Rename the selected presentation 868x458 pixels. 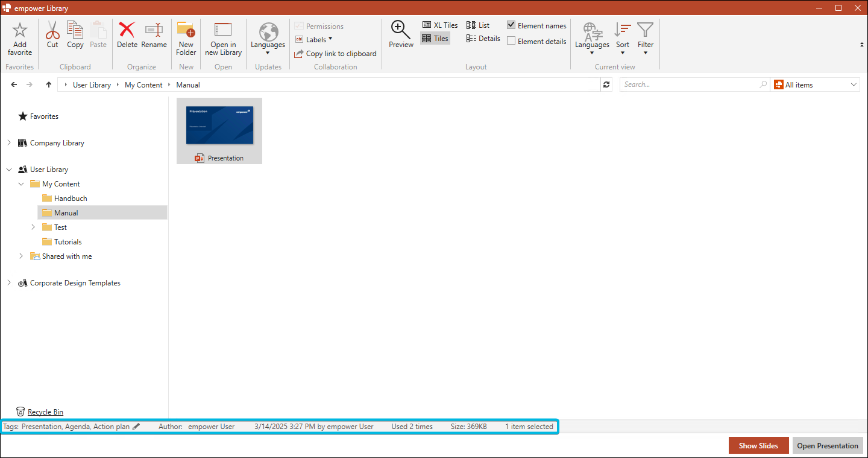click(x=154, y=35)
